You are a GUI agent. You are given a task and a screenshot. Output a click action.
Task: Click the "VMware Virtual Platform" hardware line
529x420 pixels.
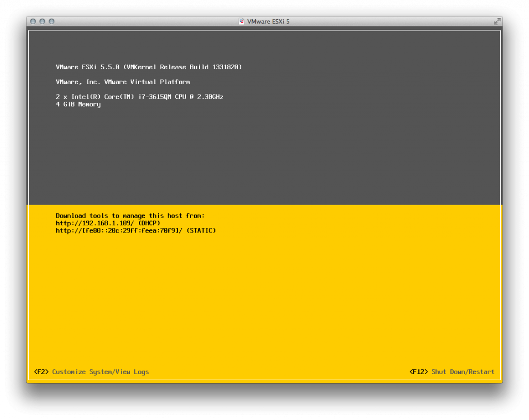[123, 82]
